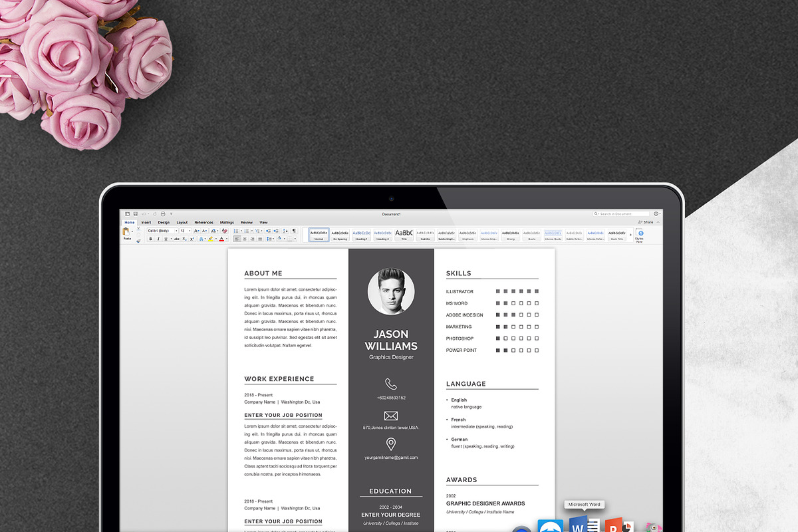The height and width of the screenshot is (532, 798).
Task: Apply the Heading 1 style
Action: pyautogui.click(x=361, y=235)
